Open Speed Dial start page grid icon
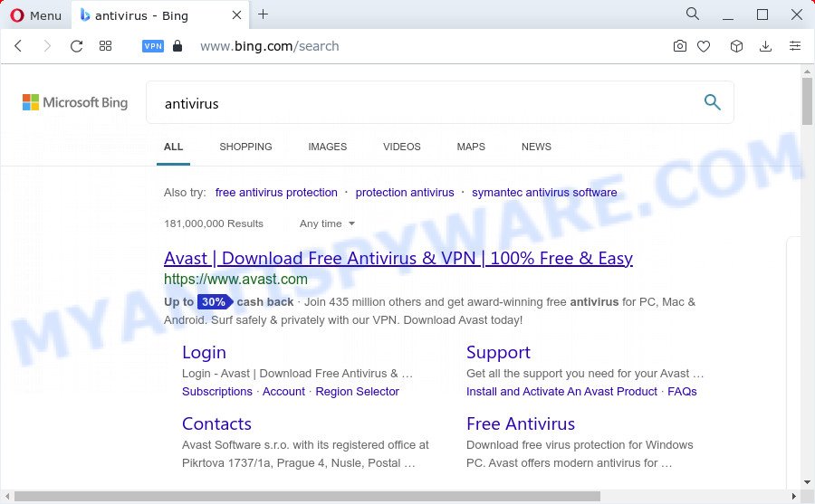 (x=106, y=46)
